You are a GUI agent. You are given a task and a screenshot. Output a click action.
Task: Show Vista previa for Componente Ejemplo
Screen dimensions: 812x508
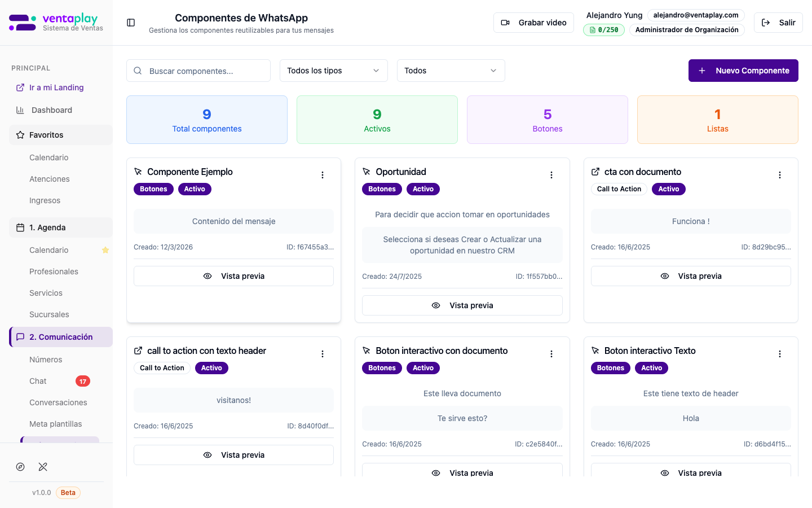tap(233, 276)
